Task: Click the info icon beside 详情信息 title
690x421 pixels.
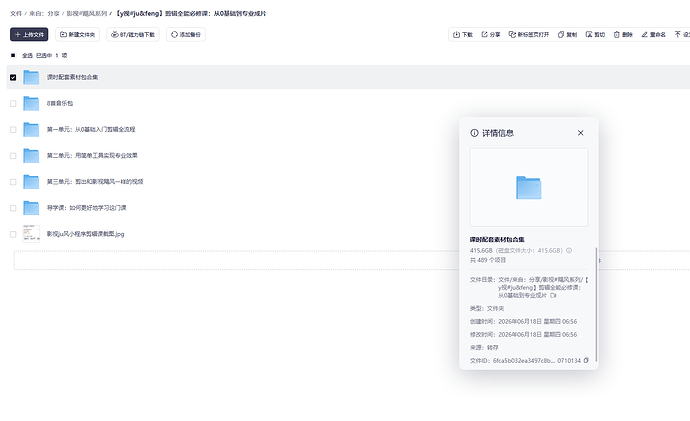Action: click(474, 133)
